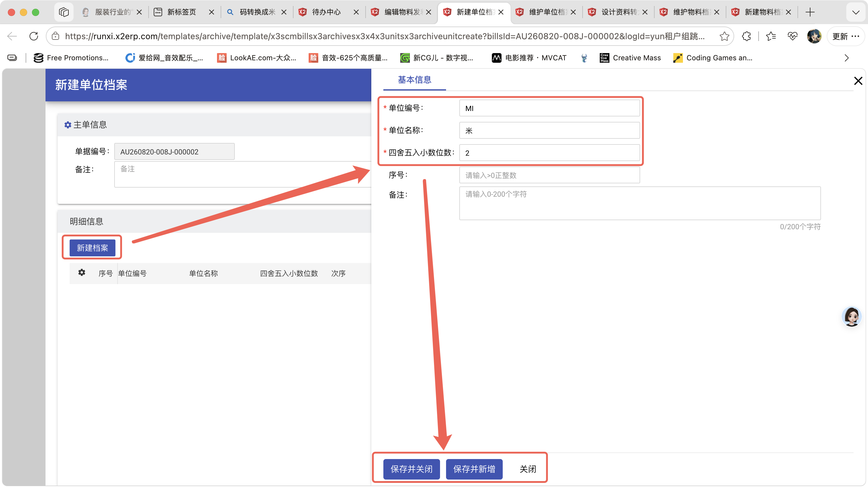Open the browser health heartbeat icon
The height and width of the screenshot is (488, 868).
793,36
